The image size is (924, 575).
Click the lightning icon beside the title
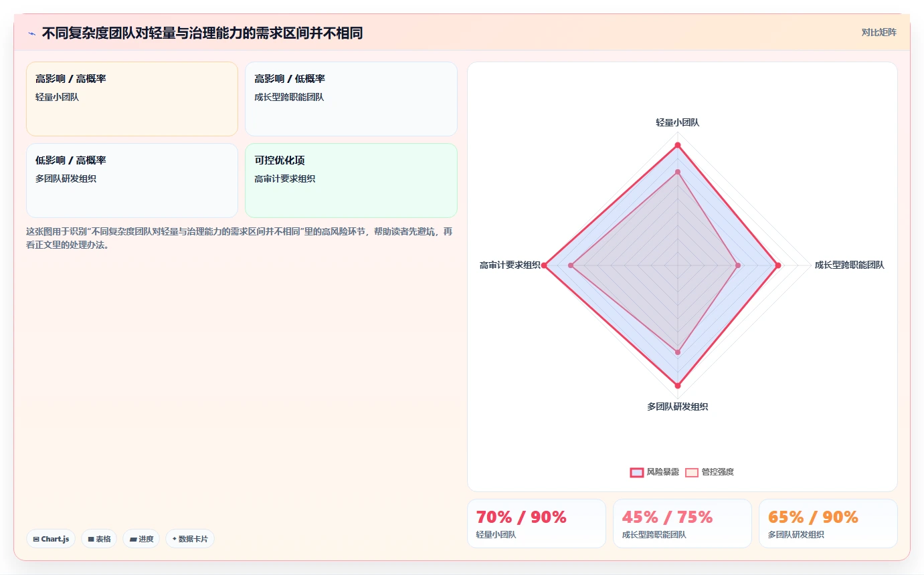point(31,33)
